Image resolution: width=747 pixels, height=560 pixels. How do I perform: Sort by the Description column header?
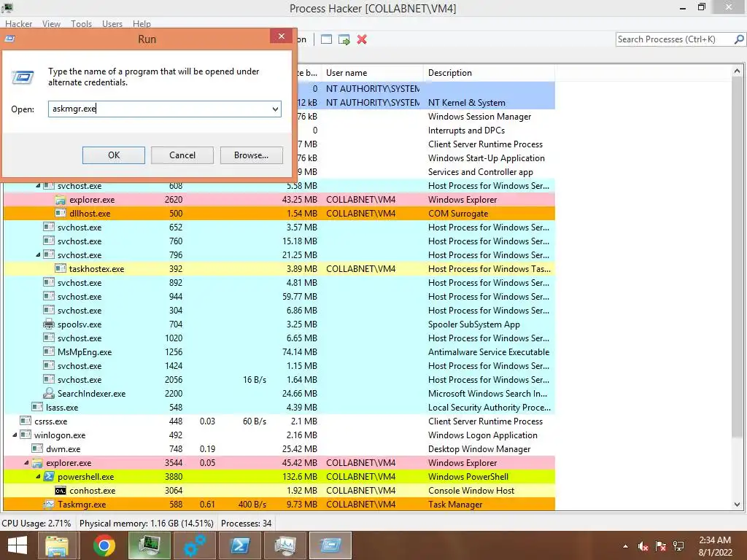click(x=489, y=73)
